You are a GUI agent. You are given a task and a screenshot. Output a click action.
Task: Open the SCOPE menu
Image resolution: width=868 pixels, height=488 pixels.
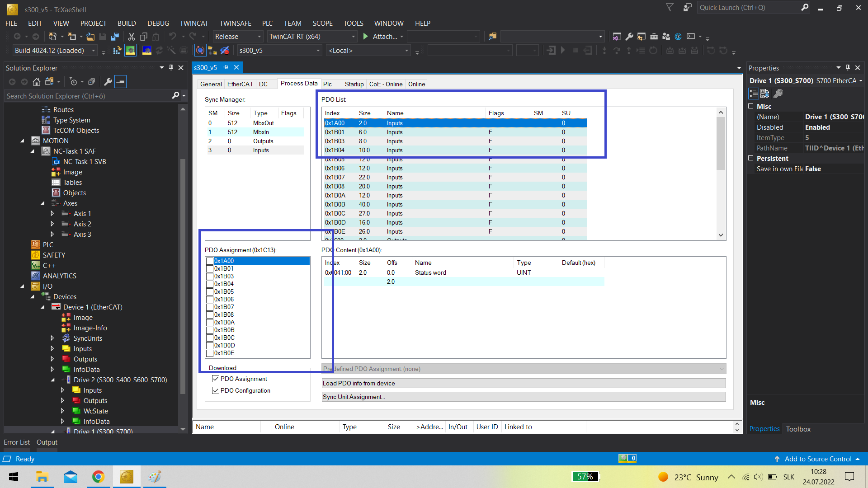322,23
